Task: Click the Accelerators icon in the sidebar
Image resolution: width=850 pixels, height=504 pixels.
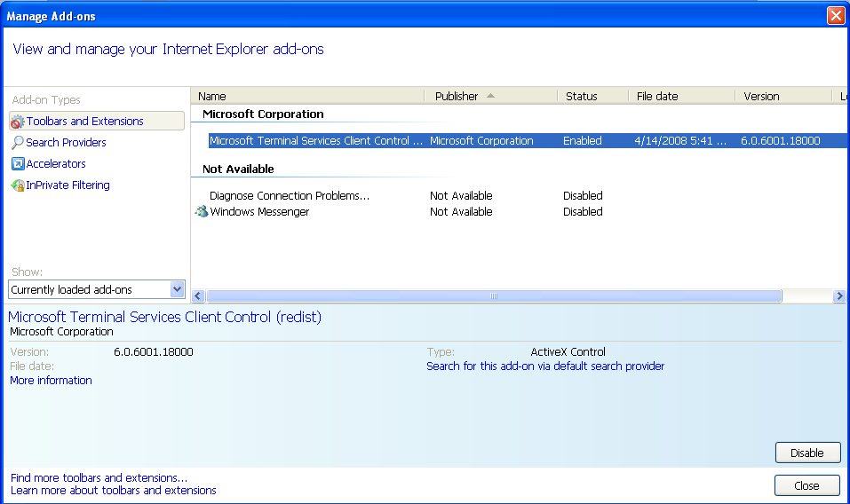Action: pos(18,164)
